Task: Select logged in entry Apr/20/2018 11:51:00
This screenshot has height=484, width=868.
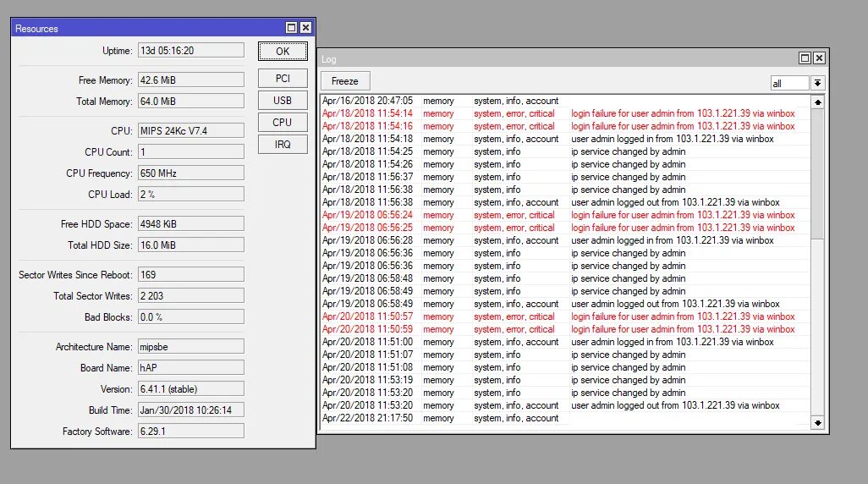Action: click(x=566, y=342)
